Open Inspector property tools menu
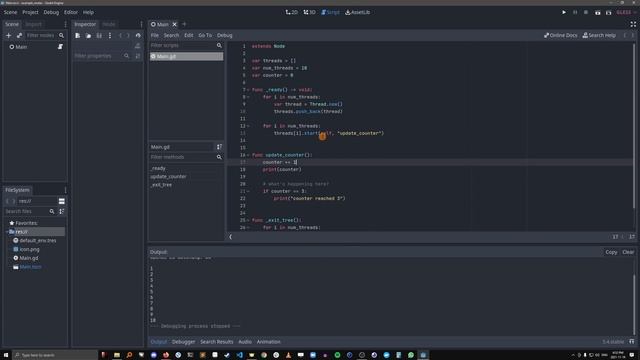Screen dimensions: 640x360 (138, 56)
